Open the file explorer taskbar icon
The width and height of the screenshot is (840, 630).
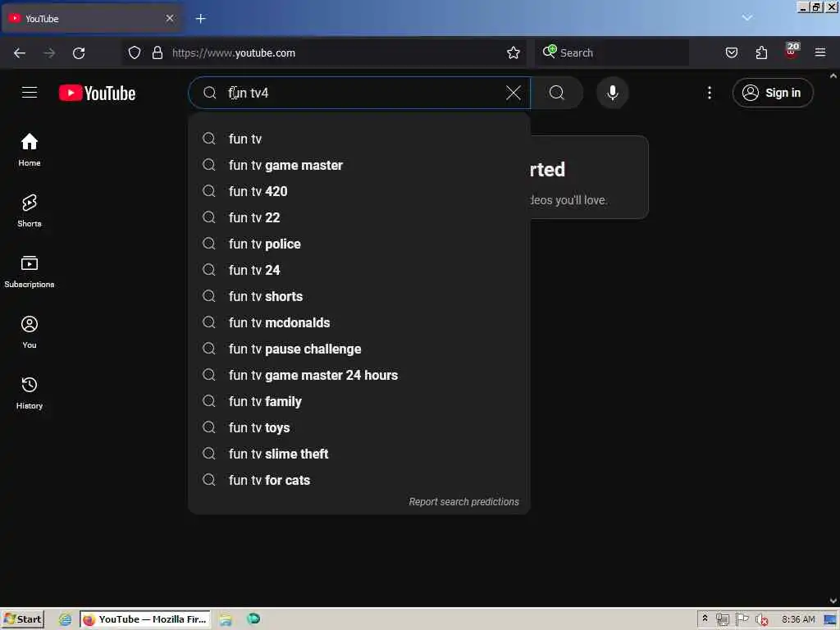point(225,619)
